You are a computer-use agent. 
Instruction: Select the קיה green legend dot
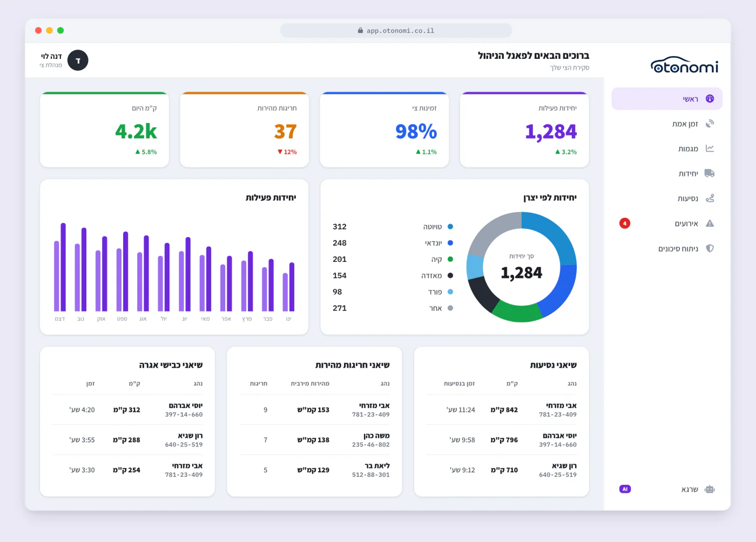(x=450, y=259)
